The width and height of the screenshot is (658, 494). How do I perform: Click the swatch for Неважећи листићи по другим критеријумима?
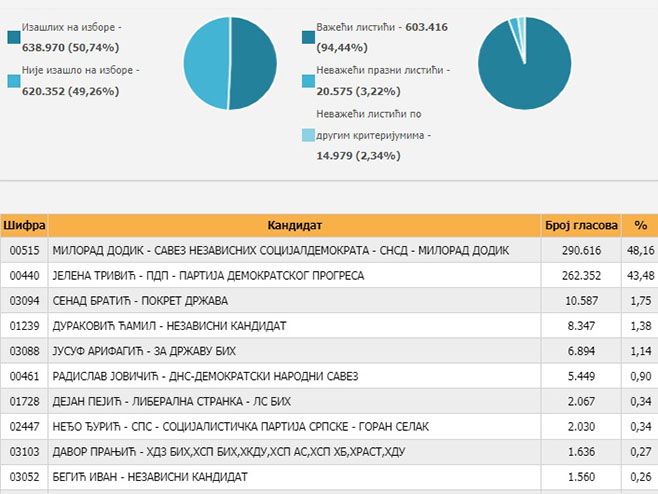(x=308, y=134)
